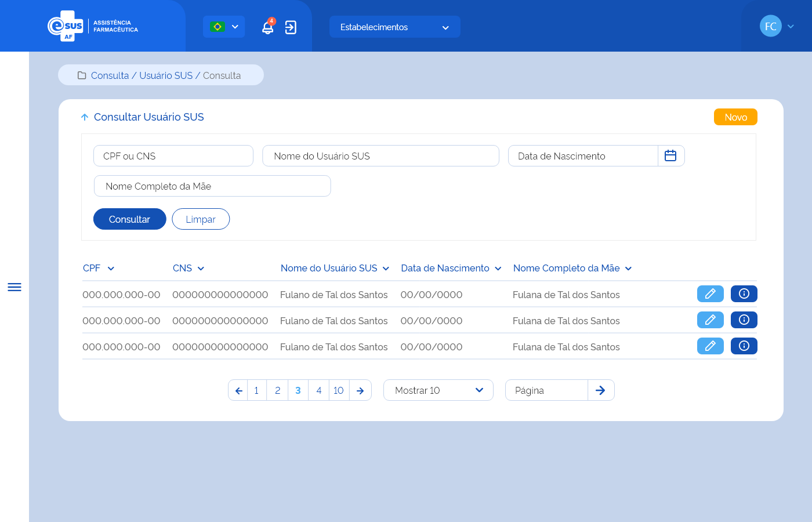This screenshot has height=522, width=812.
Task: Go to page 1
Action: tap(257, 390)
